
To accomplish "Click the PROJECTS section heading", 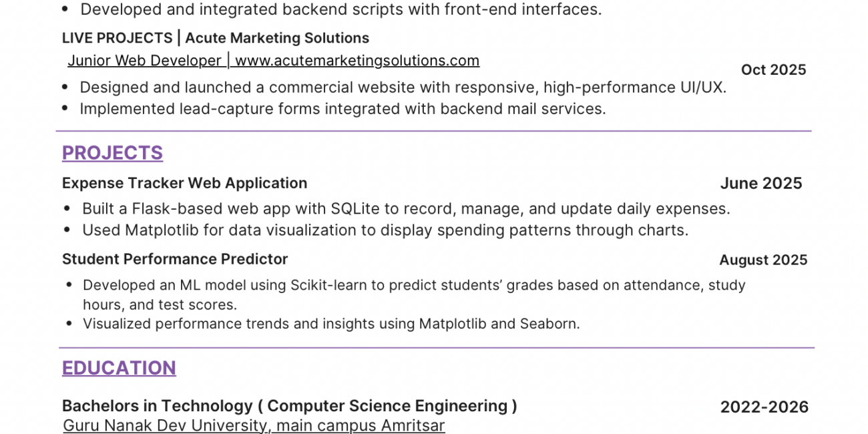I will click(112, 153).
